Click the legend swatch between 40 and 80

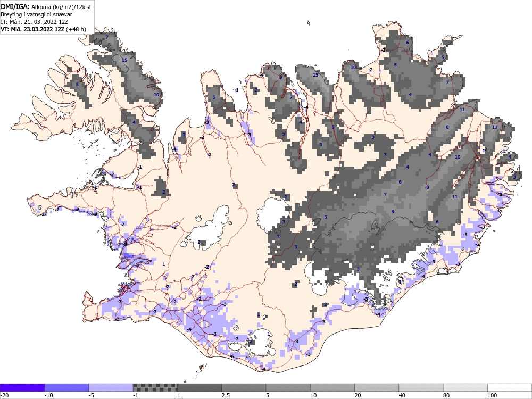tap(421, 387)
